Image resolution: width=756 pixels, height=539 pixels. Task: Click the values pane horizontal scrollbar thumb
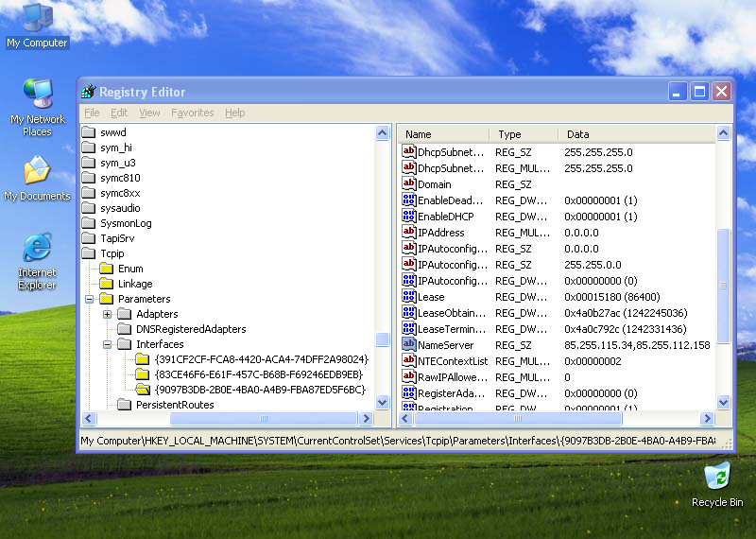[x=518, y=418]
